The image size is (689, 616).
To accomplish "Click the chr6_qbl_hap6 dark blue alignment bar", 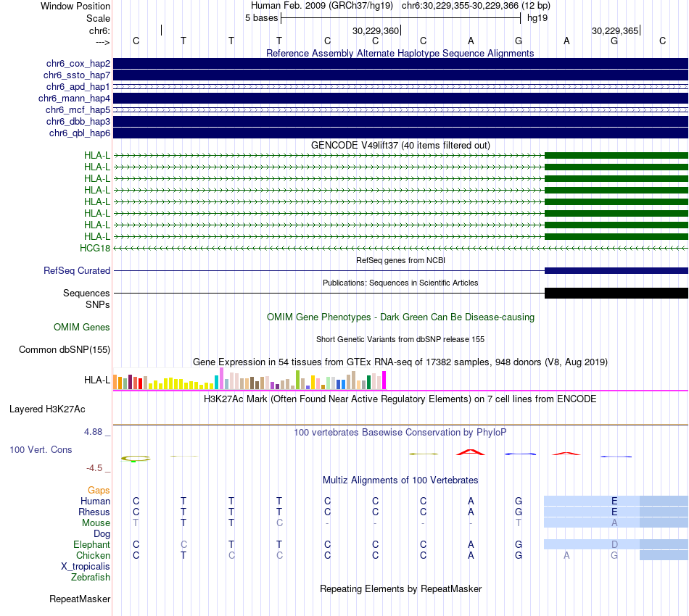I will coord(401,133).
